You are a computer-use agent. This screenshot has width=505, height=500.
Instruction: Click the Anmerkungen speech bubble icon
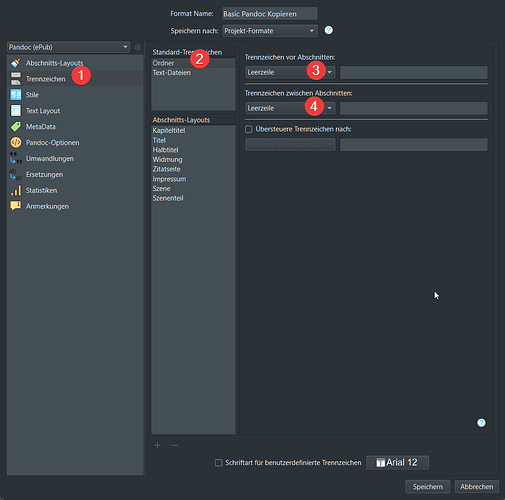tap(16, 206)
